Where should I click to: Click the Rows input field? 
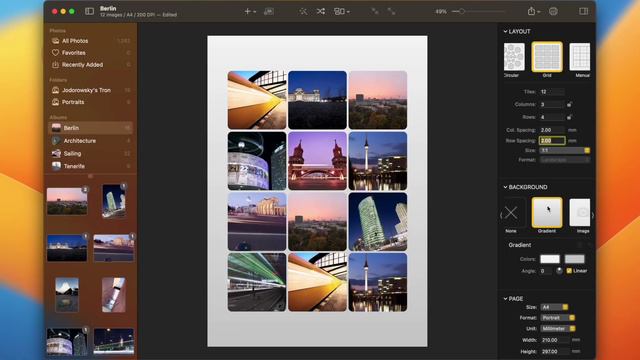coord(552,117)
